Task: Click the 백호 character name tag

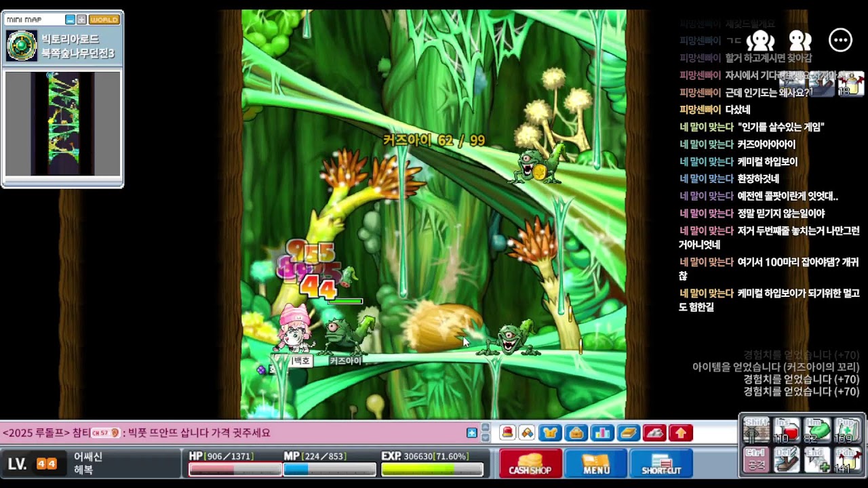Action: (301, 361)
